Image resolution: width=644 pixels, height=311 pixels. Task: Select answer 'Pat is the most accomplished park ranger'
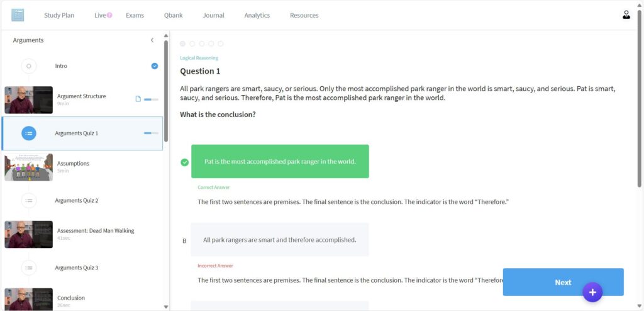click(280, 161)
